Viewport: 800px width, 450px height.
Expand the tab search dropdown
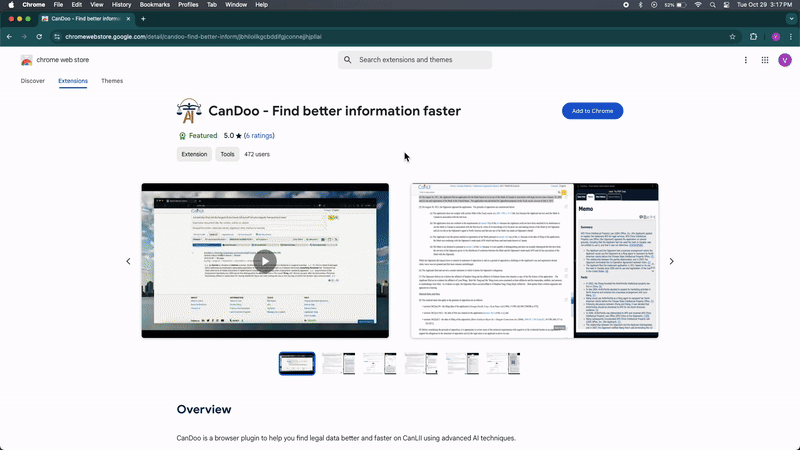(x=791, y=19)
